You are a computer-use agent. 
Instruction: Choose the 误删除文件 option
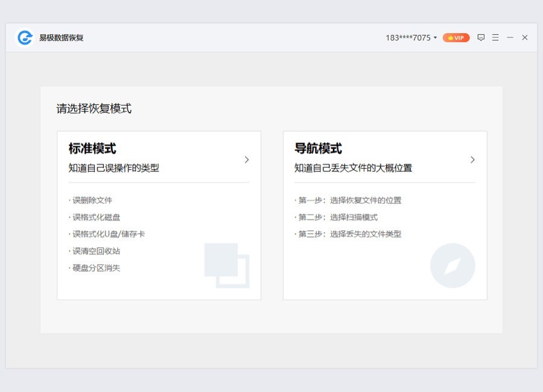(x=92, y=200)
